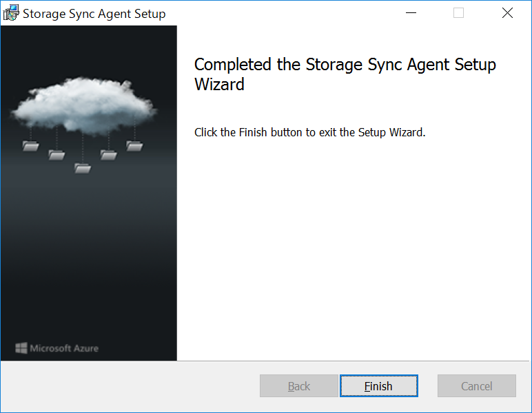
Task: Click the installer icon in the title bar
Action: click(x=11, y=13)
